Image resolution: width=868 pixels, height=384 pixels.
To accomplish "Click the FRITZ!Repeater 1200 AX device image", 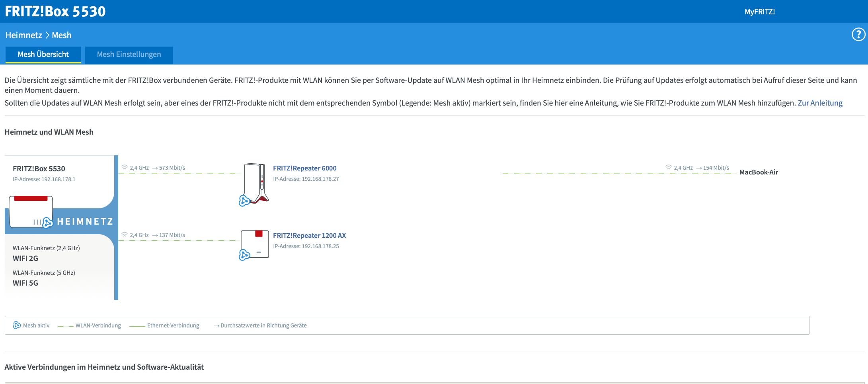I will [255, 244].
